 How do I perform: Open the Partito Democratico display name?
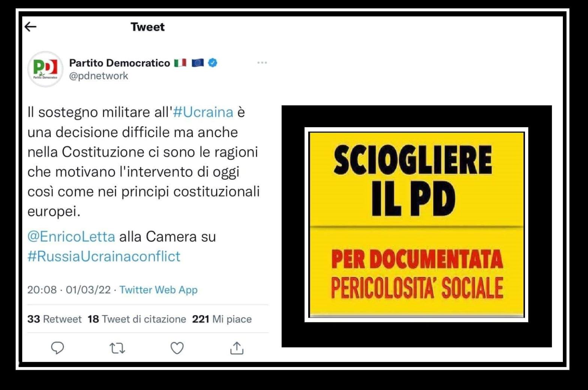point(120,63)
